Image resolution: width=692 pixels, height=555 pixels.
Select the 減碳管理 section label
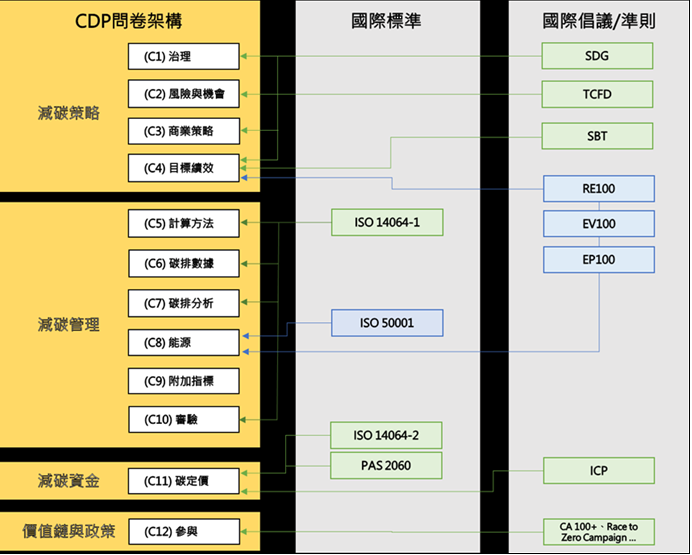(x=68, y=325)
